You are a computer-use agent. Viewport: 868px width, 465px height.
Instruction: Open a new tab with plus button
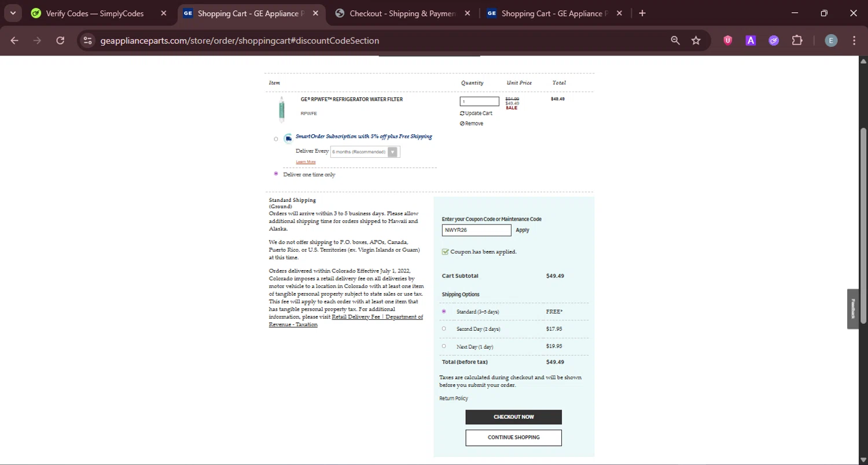642,13
